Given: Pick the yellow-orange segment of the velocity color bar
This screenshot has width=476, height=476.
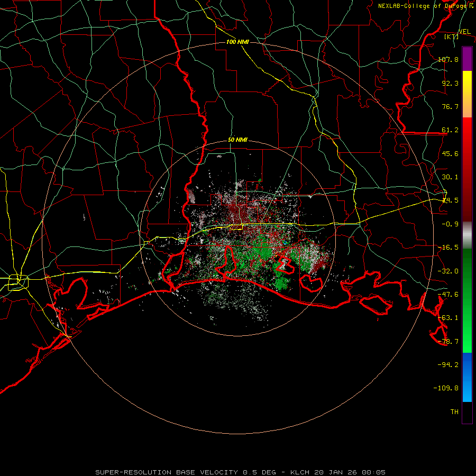Looking at the screenshot, I should 467,94.
